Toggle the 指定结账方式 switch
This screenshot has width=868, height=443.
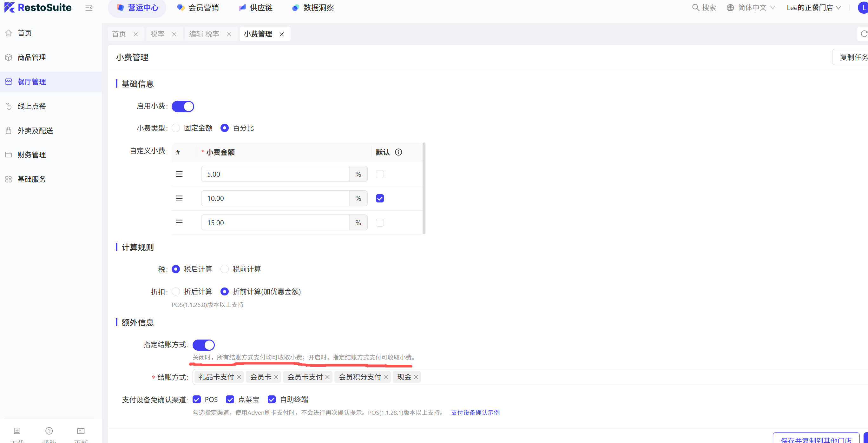[x=204, y=345]
